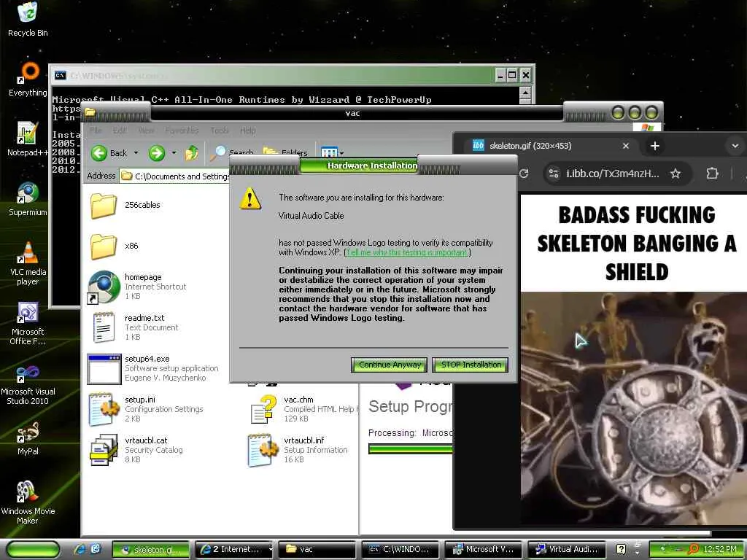Image resolution: width=747 pixels, height=560 pixels.
Task: Click setup progress bar under Processing
Action: pos(410,448)
